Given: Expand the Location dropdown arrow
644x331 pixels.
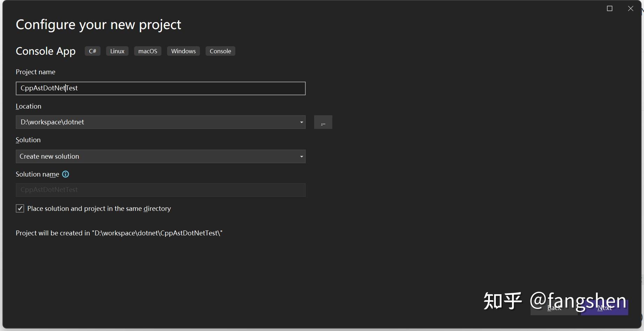Looking at the screenshot, I should [x=301, y=122].
